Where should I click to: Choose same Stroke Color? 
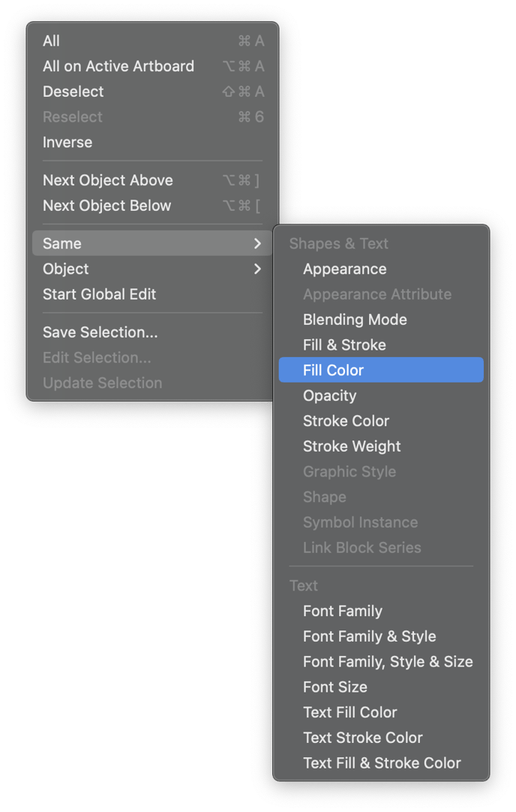(x=346, y=421)
